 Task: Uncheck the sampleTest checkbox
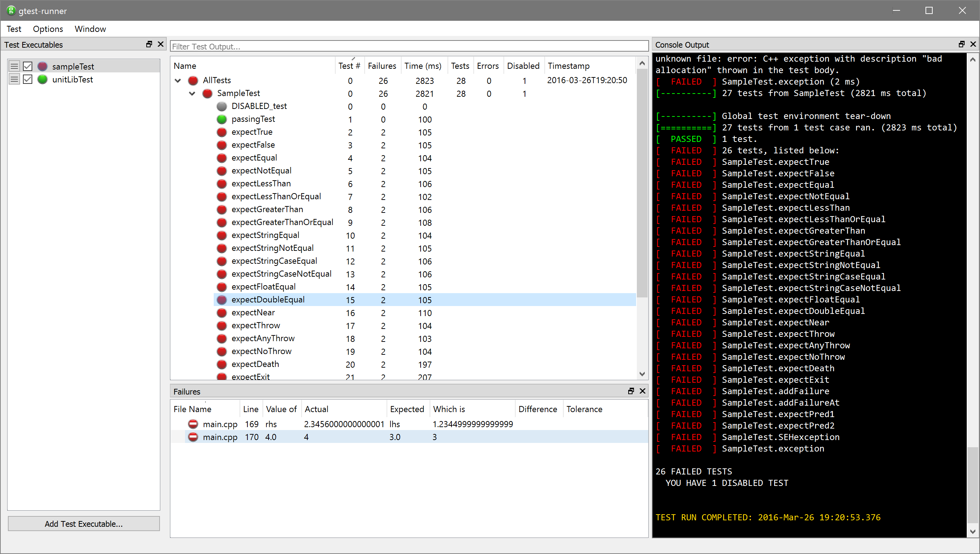point(28,66)
